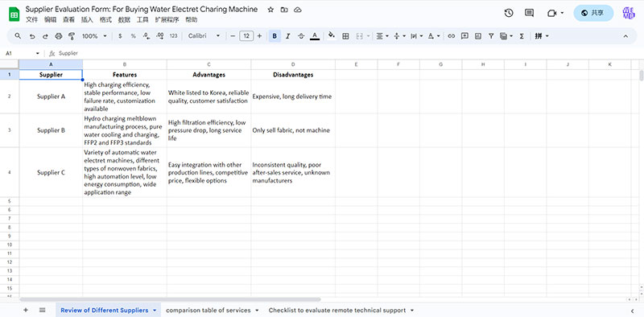Increase font size with plus button

259,36
